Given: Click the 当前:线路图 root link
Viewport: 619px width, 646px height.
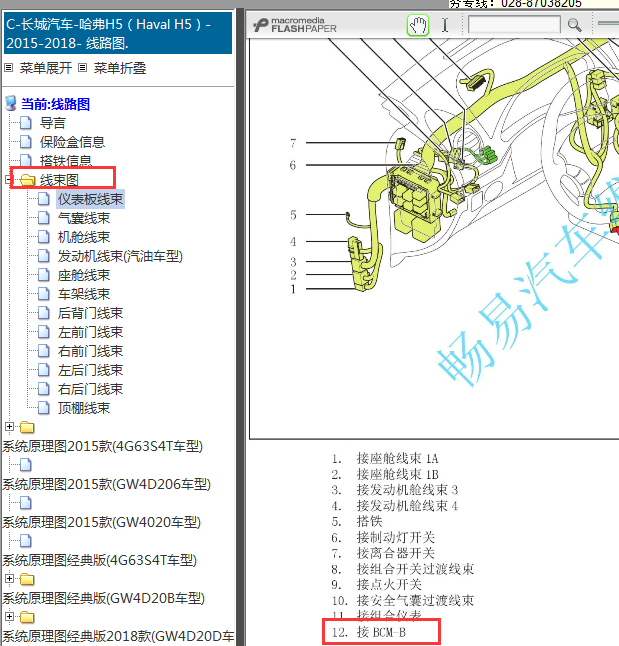Looking at the screenshot, I should [55, 104].
